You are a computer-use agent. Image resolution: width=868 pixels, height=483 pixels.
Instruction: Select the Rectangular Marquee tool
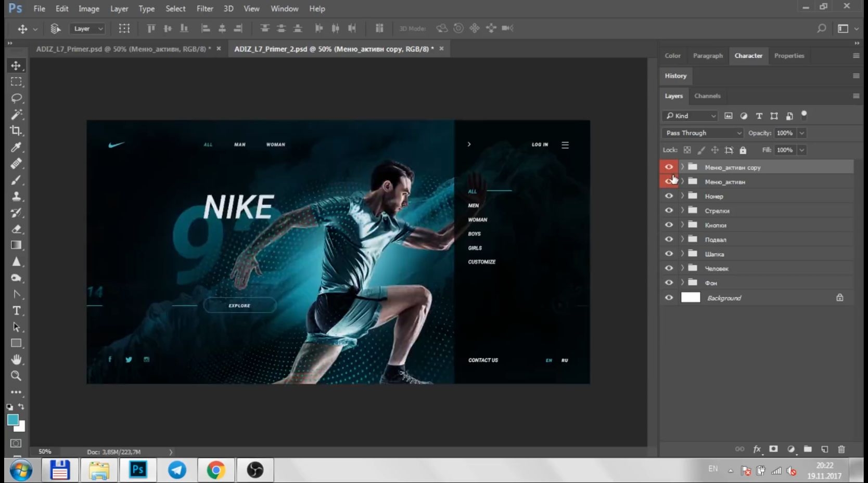pyautogui.click(x=16, y=82)
